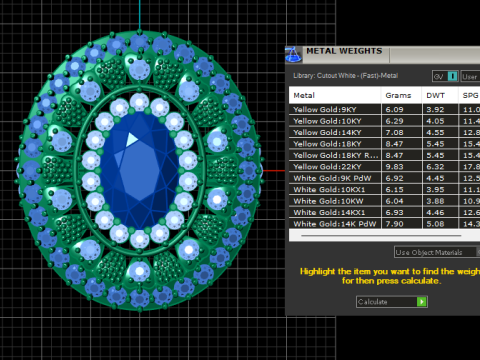Screen dimensions: 480x360
Task: Click the 3.92 DWT value
Action: 435,109
